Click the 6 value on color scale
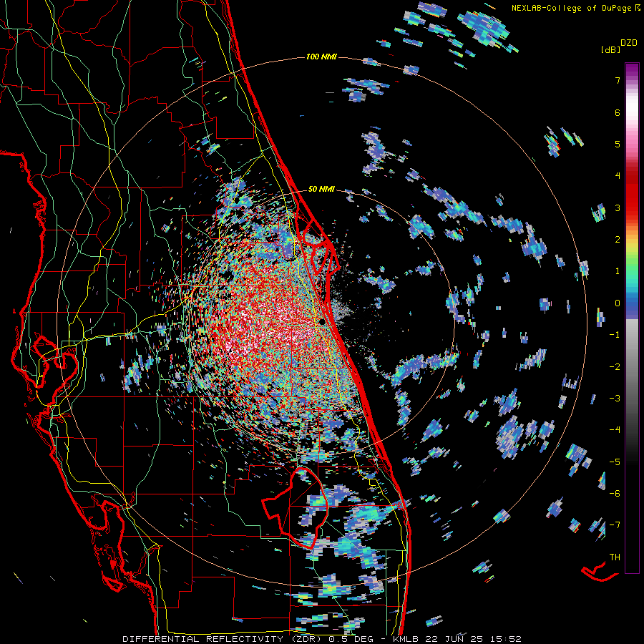The width and height of the screenshot is (644, 644). click(x=618, y=112)
